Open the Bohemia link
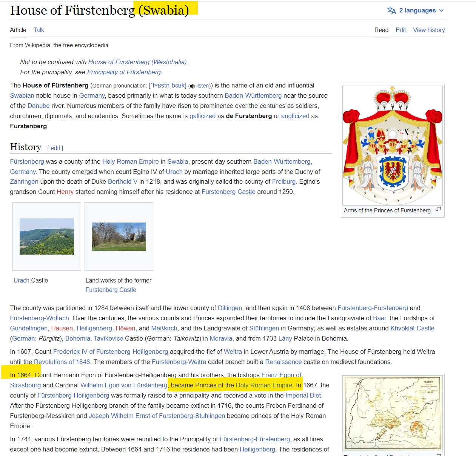Screen dimensions: 476x456 click(x=78, y=338)
